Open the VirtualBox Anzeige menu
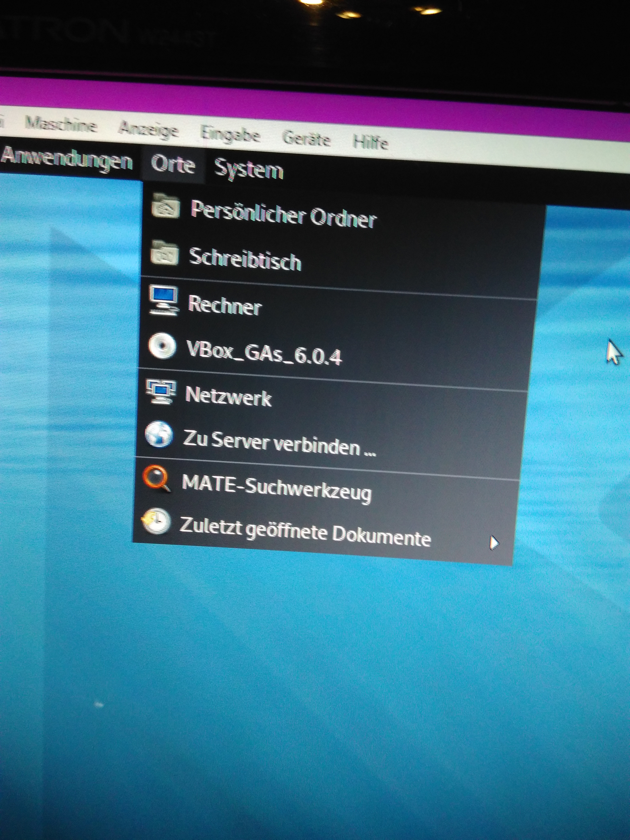Image resolution: width=630 pixels, height=840 pixels. (148, 130)
